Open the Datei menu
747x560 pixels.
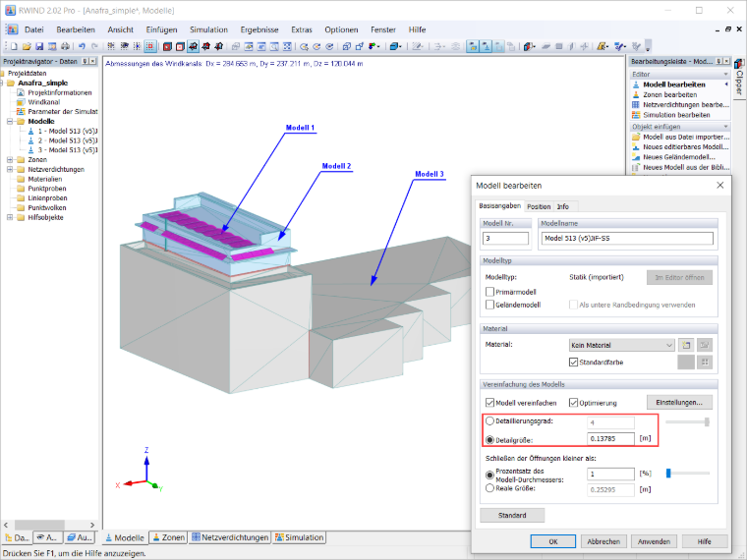point(33,29)
